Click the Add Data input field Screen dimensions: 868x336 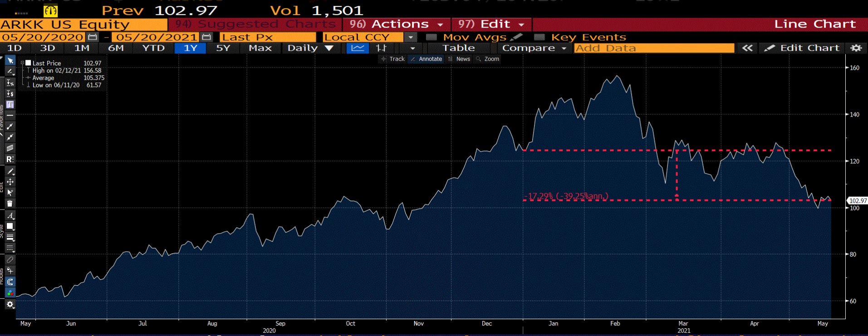(654, 48)
